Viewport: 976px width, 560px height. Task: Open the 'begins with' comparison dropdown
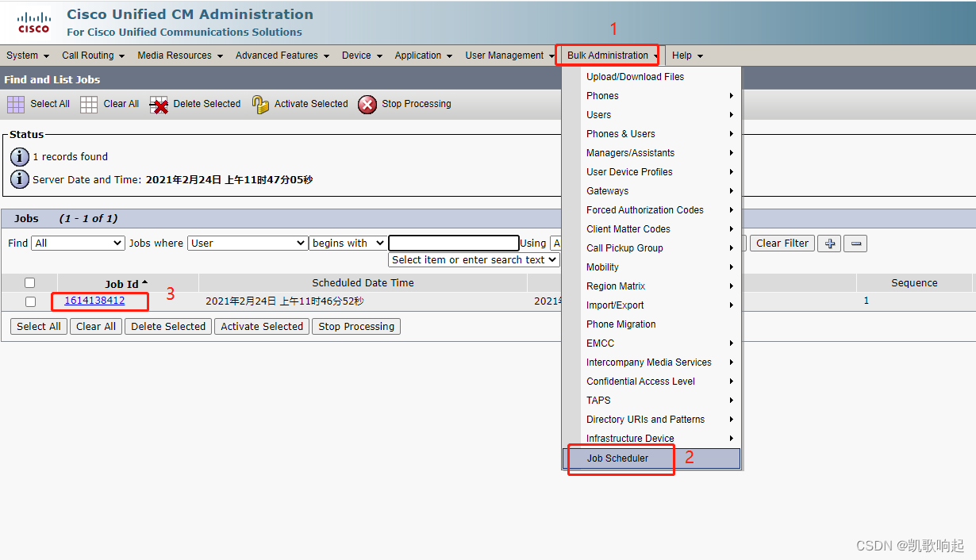(x=347, y=243)
